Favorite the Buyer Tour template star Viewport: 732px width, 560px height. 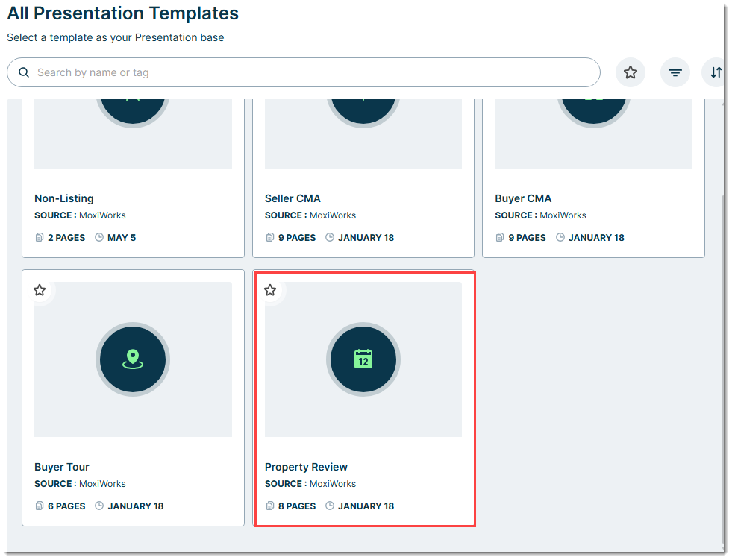click(x=40, y=290)
